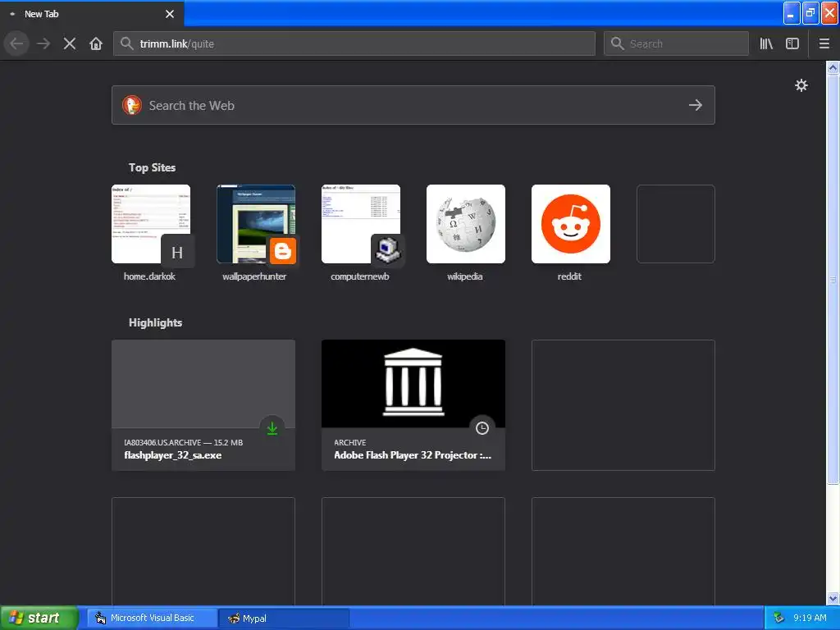Image resolution: width=840 pixels, height=630 pixels.
Task: Click the vertical scrollbar thumb
Action: click(x=833, y=279)
